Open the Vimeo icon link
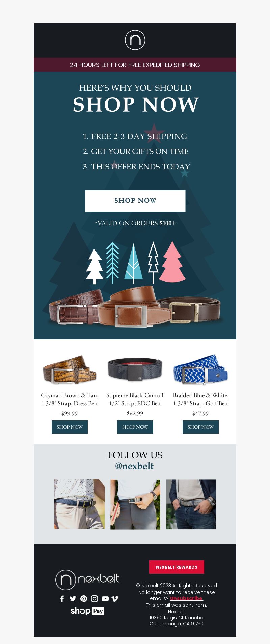270x644 pixels. 115,599
